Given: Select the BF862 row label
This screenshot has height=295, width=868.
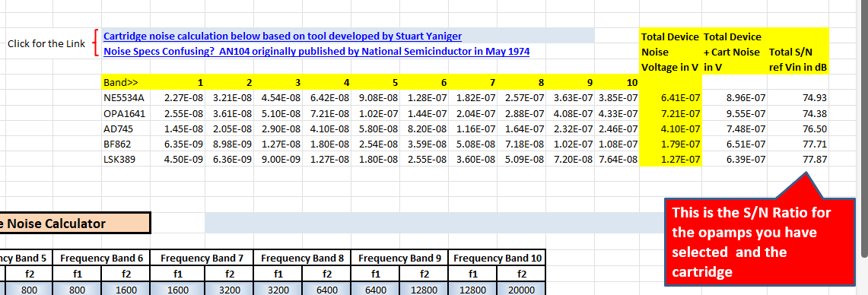Looking at the screenshot, I should pyautogui.click(x=117, y=144).
